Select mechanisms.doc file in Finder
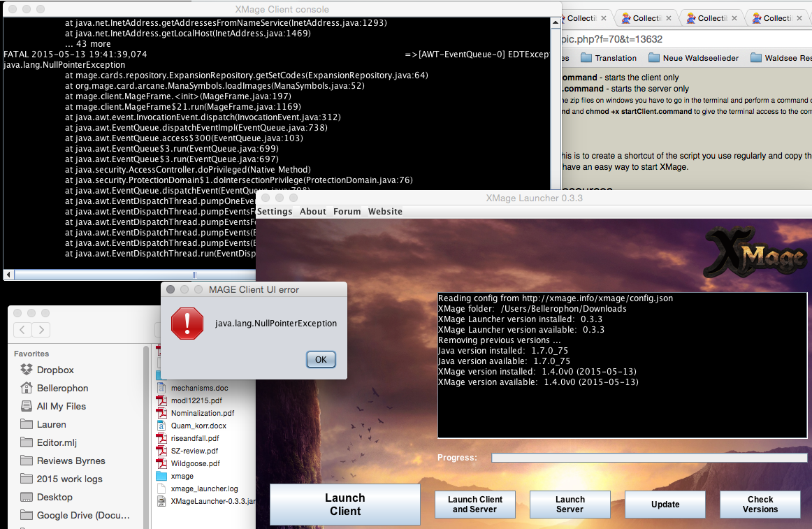 coord(193,388)
